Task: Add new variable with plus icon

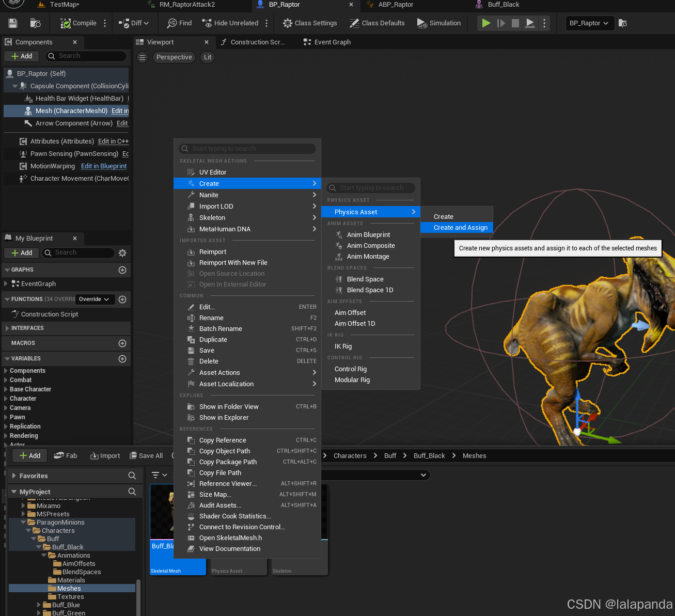Action: point(122,359)
